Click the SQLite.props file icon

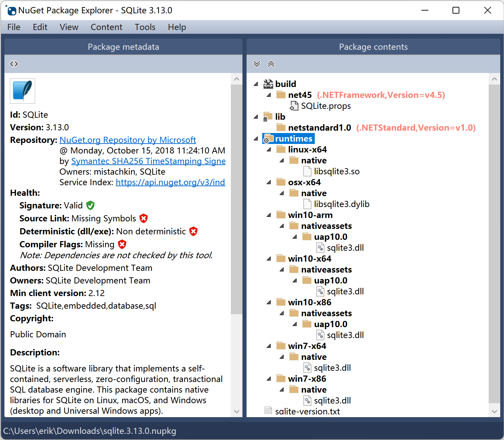(294, 106)
